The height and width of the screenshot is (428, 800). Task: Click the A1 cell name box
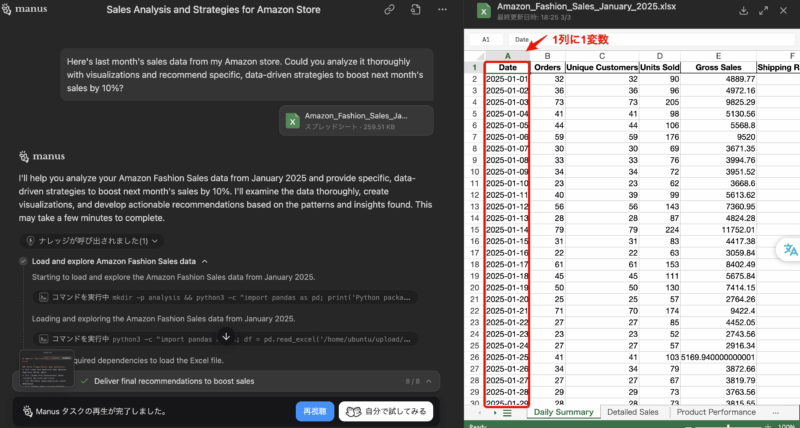(x=486, y=39)
